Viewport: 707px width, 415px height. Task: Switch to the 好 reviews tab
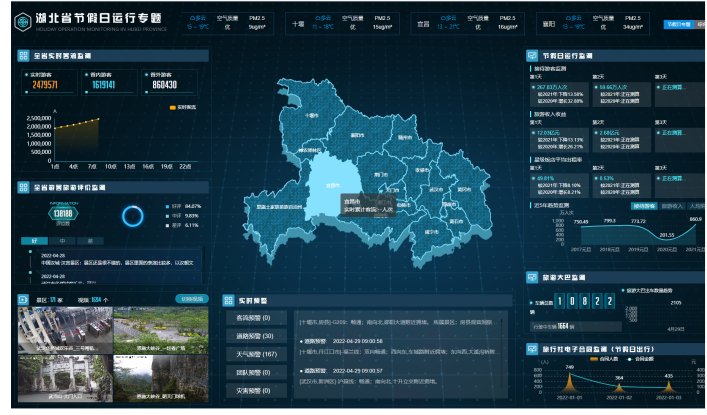35,241
